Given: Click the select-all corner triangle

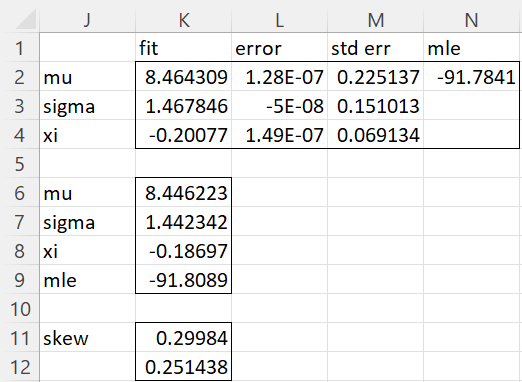Looking at the screenshot, I should pos(26,20).
